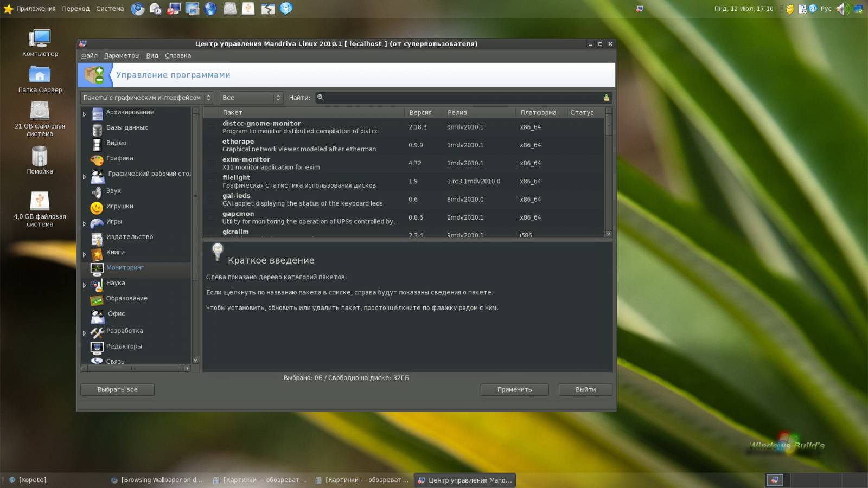The image size is (868, 488).
Task: Open the Помойка trash icon
Action: click(x=40, y=156)
